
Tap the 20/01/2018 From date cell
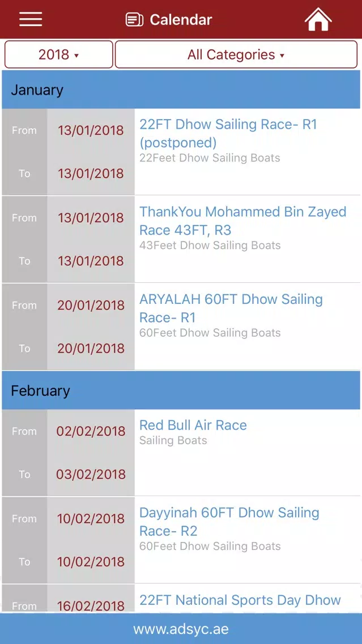pos(91,305)
